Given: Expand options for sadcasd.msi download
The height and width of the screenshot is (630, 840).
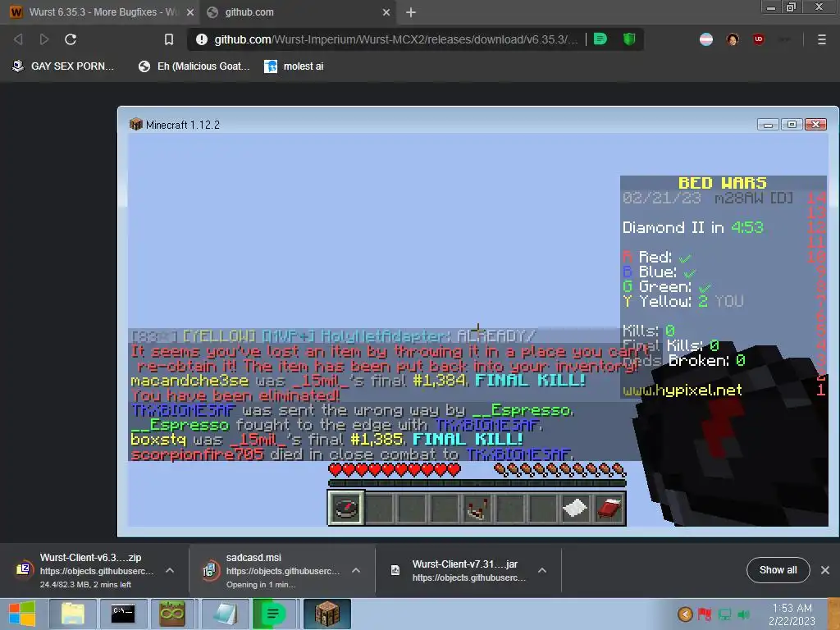Looking at the screenshot, I should [356, 571].
